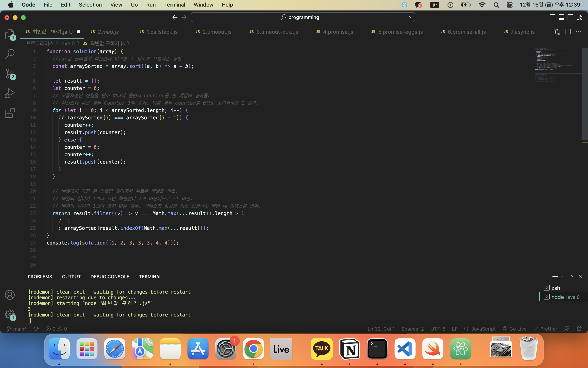This screenshot has height=368, width=588.
Task: Close the terminal panel
Action: (580, 276)
